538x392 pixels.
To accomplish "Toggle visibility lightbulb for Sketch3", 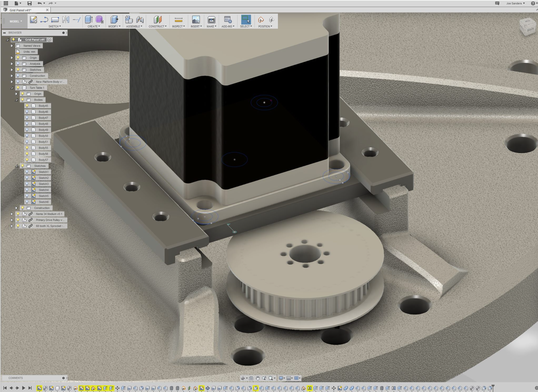I will pyautogui.click(x=27, y=184).
